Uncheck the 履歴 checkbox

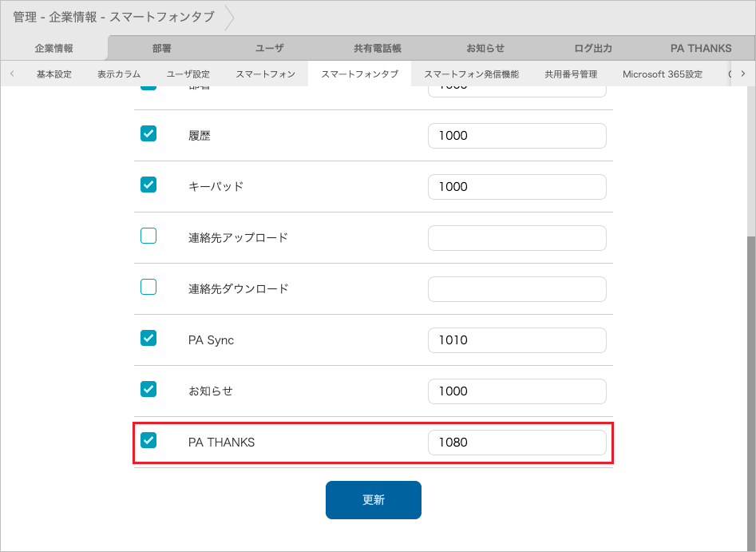pyautogui.click(x=148, y=133)
